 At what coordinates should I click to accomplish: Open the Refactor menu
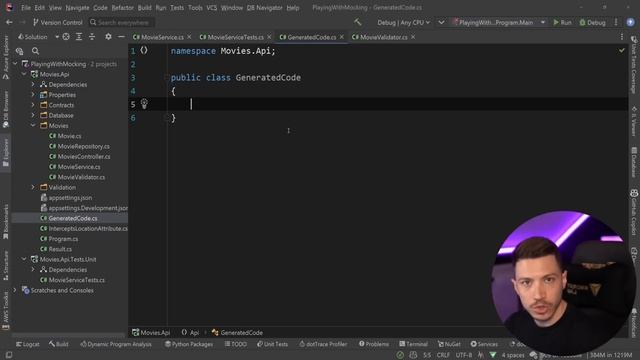pos(122,8)
